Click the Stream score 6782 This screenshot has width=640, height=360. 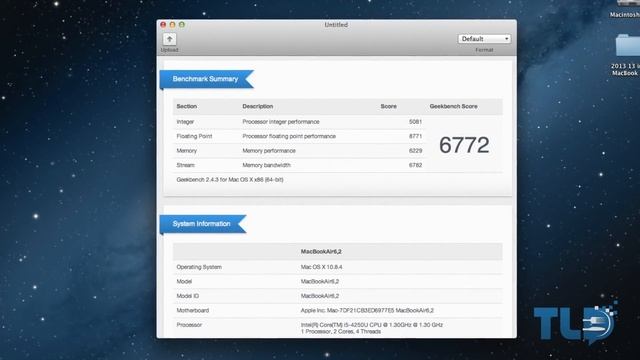click(x=415, y=165)
